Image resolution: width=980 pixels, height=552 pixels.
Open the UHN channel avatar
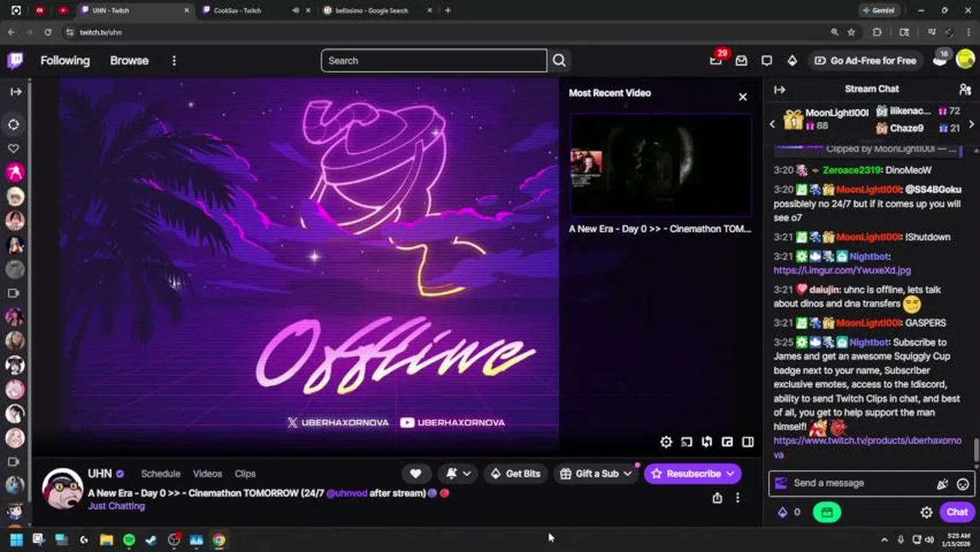62,489
